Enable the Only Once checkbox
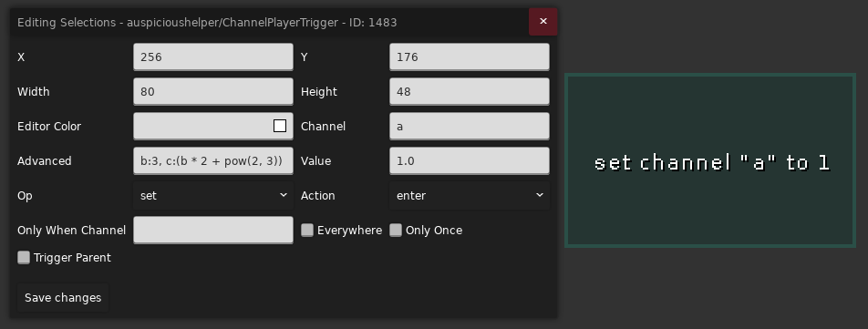 pos(396,230)
